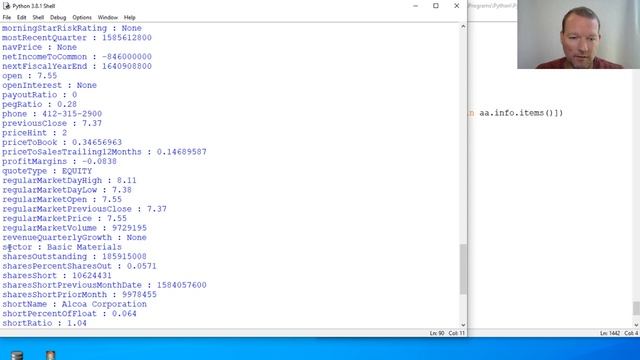The width and height of the screenshot is (640, 360).
Task: Click the priceToBook : 0.34656963 line
Action: tap(62, 142)
